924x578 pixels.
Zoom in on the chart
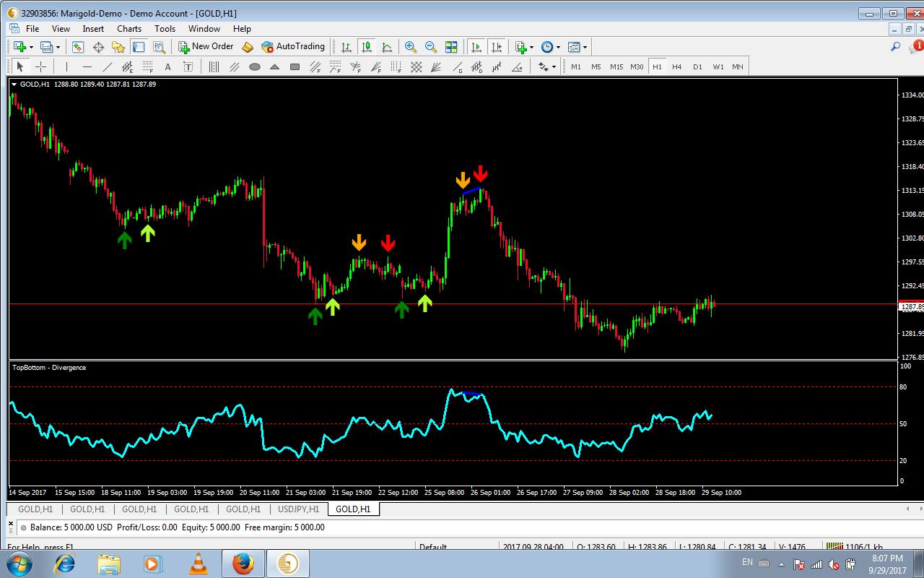click(411, 47)
